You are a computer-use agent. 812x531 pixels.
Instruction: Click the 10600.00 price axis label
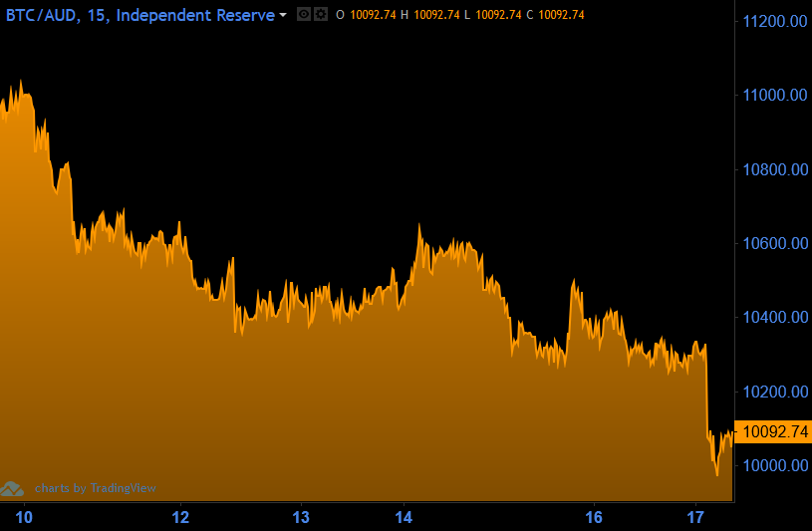[x=775, y=243]
